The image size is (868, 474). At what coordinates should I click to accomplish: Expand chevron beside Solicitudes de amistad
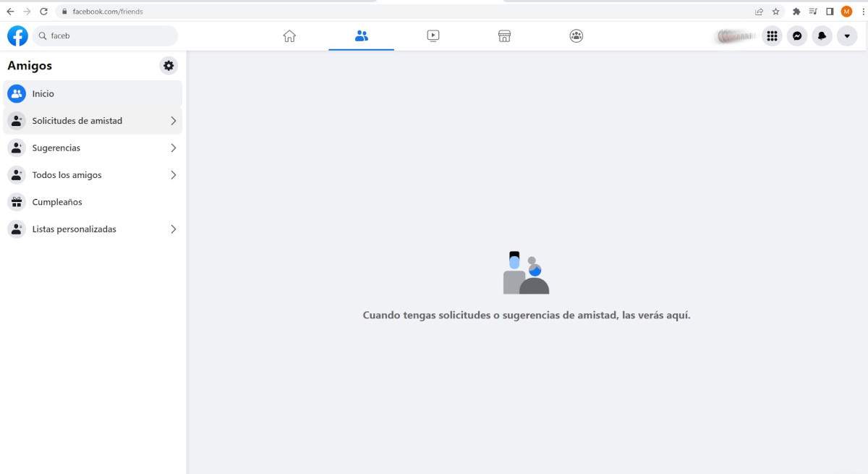pyautogui.click(x=173, y=121)
